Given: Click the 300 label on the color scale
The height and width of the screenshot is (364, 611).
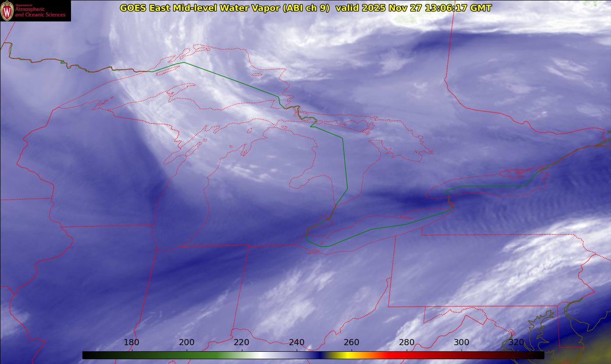Looking at the screenshot, I should (462, 343).
